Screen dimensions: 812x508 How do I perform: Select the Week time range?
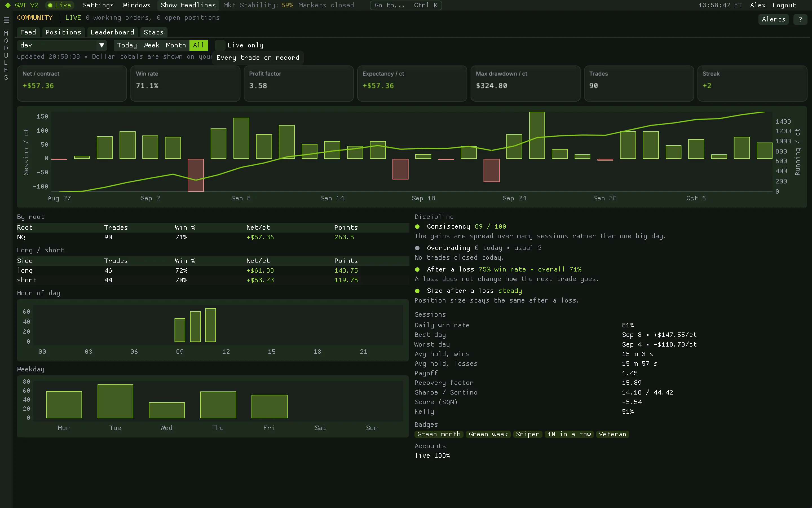tap(151, 45)
